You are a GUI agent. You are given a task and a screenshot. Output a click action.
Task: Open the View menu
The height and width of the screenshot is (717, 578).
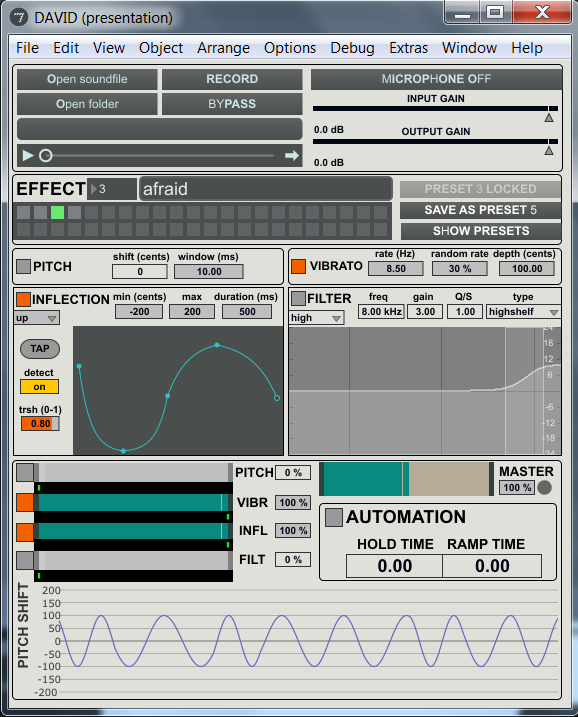click(x=109, y=48)
